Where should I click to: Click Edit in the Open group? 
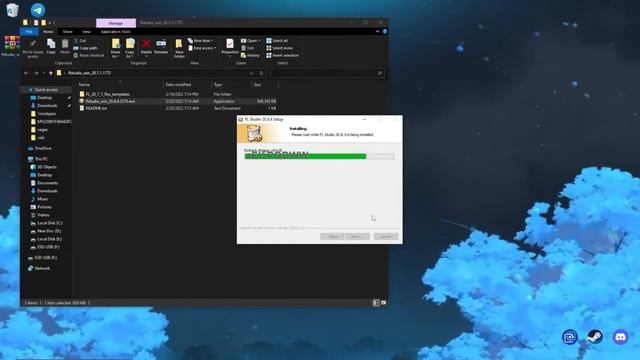(248, 48)
